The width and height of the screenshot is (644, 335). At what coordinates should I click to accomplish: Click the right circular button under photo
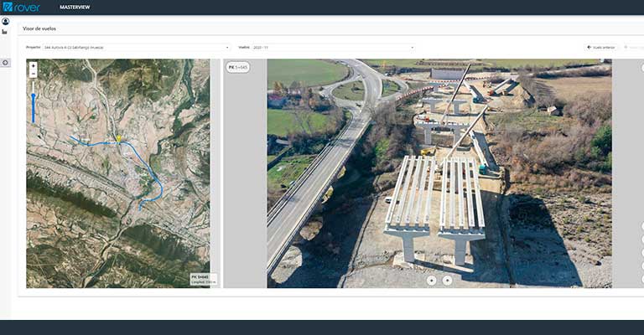point(447,281)
